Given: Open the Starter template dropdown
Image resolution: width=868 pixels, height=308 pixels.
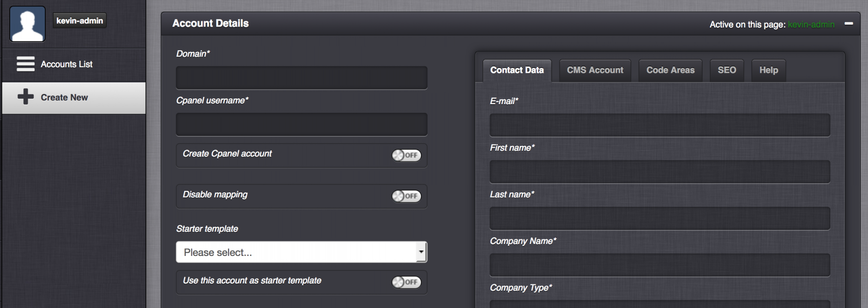Looking at the screenshot, I should [x=301, y=252].
